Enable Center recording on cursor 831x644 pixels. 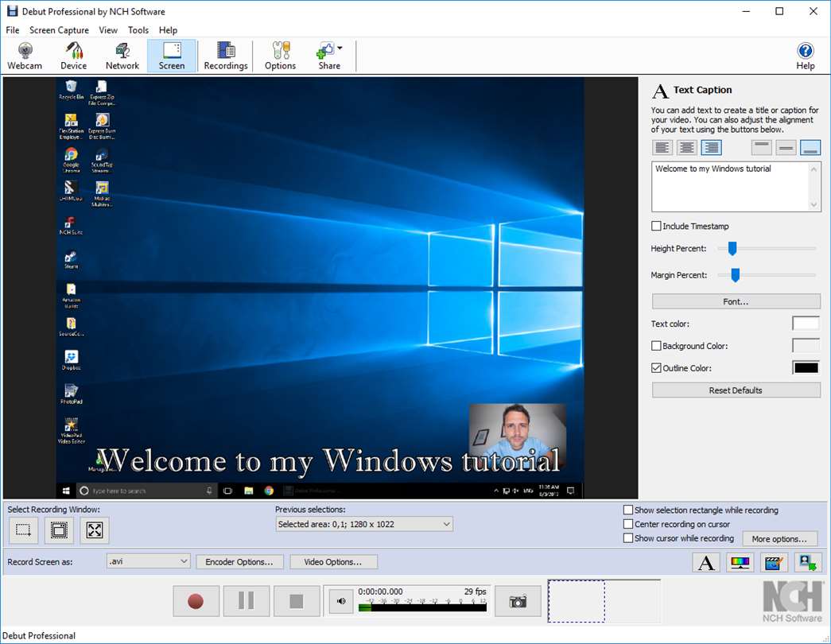(x=628, y=524)
